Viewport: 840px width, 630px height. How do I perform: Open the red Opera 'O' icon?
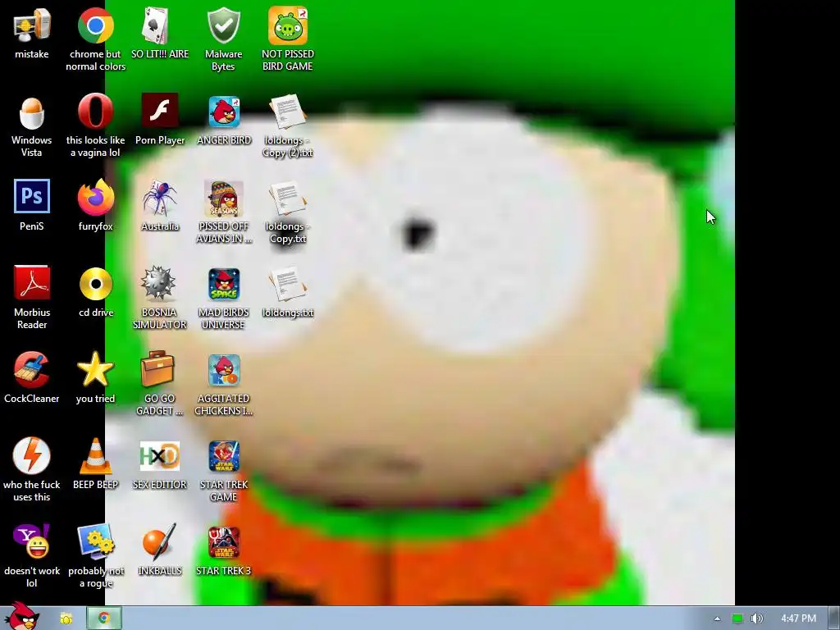pos(95,112)
